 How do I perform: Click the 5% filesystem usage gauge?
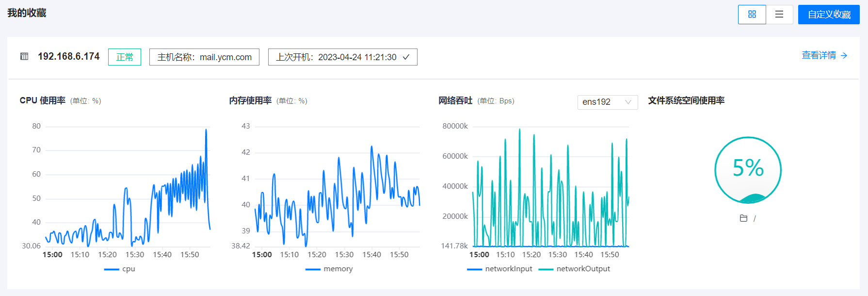[x=748, y=170]
